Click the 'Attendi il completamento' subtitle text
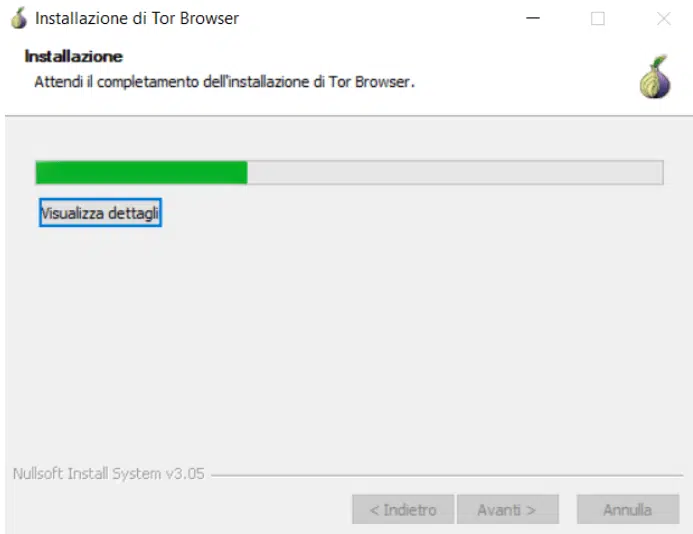This screenshot has height=534, width=693. [x=225, y=82]
